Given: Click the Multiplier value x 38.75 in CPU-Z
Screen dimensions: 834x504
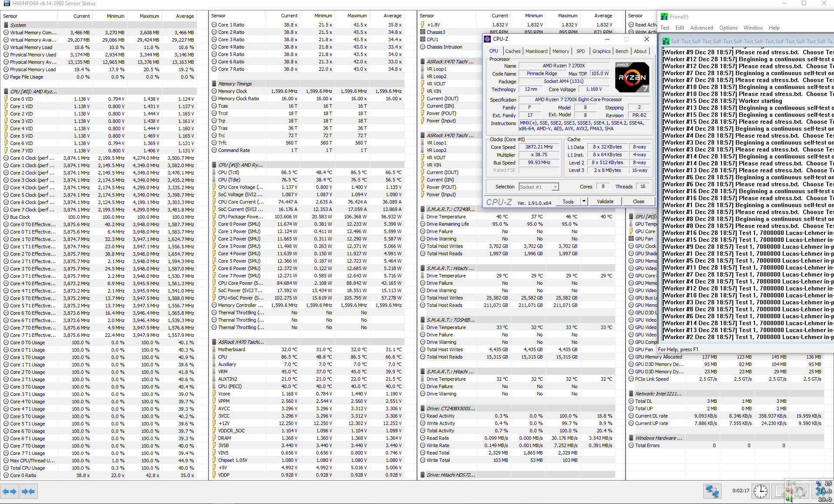Looking at the screenshot, I should click(539, 155).
